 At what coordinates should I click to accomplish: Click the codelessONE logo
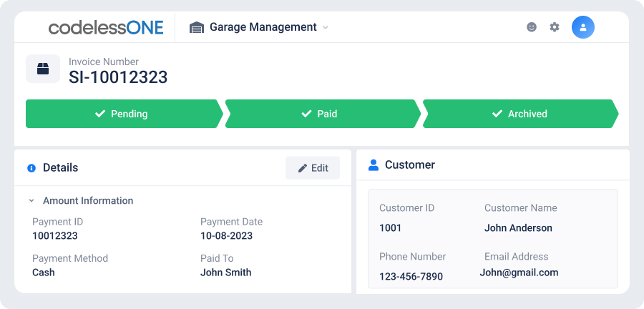click(106, 27)
